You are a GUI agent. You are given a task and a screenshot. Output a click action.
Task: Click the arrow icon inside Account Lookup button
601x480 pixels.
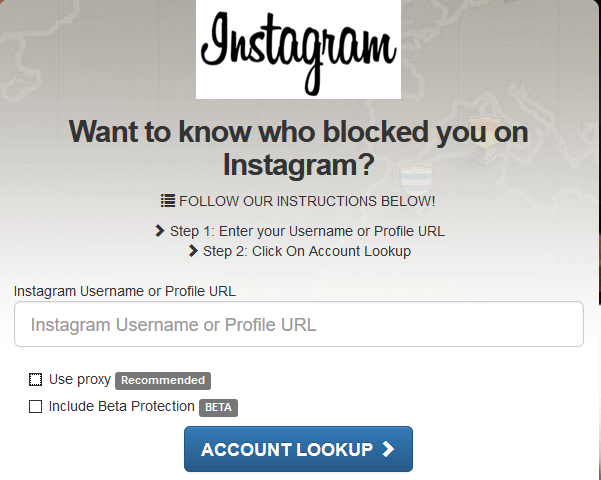388,449
